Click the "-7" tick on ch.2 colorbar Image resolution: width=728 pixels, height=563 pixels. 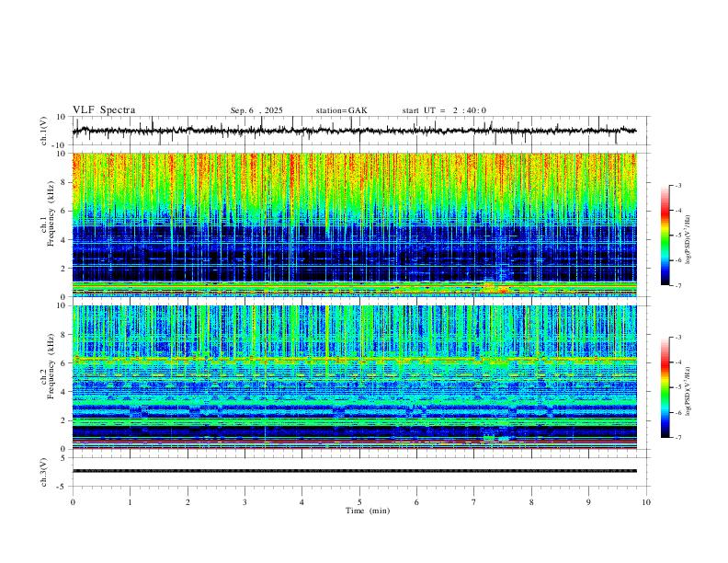(677, 437)
